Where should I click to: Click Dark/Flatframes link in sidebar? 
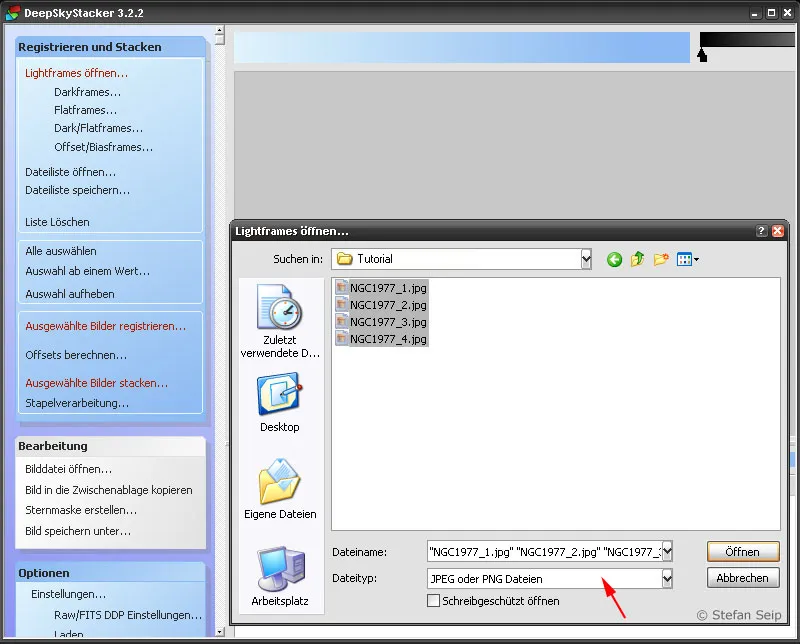98,128
